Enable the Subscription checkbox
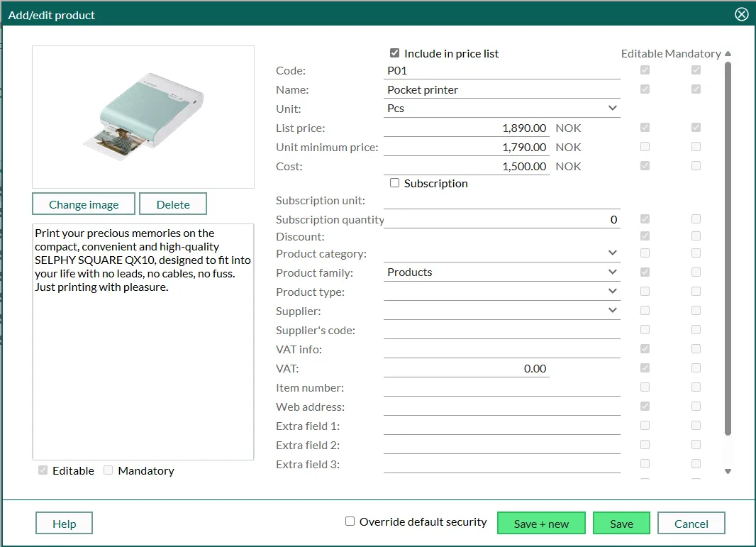This screenshot has height=547, width=756. click(394, 183)
